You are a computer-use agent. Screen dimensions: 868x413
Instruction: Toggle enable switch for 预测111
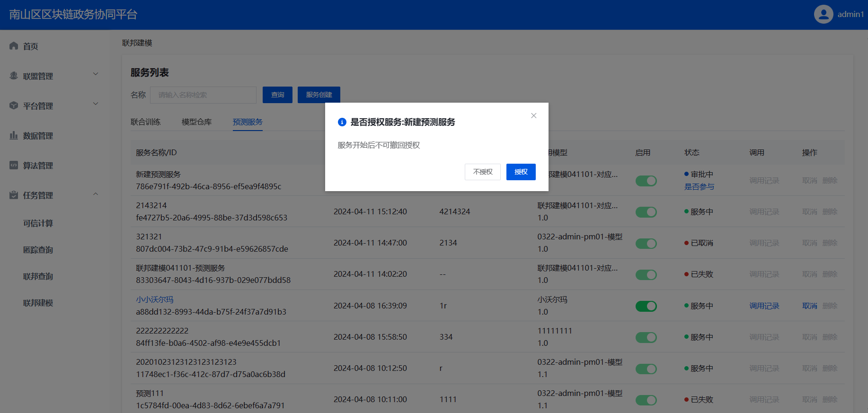tap(646, 400)
